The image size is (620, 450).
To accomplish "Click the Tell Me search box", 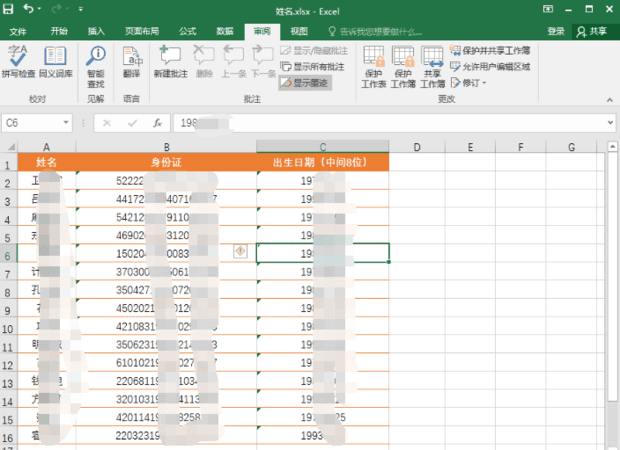I will click(x=376, y=32).
